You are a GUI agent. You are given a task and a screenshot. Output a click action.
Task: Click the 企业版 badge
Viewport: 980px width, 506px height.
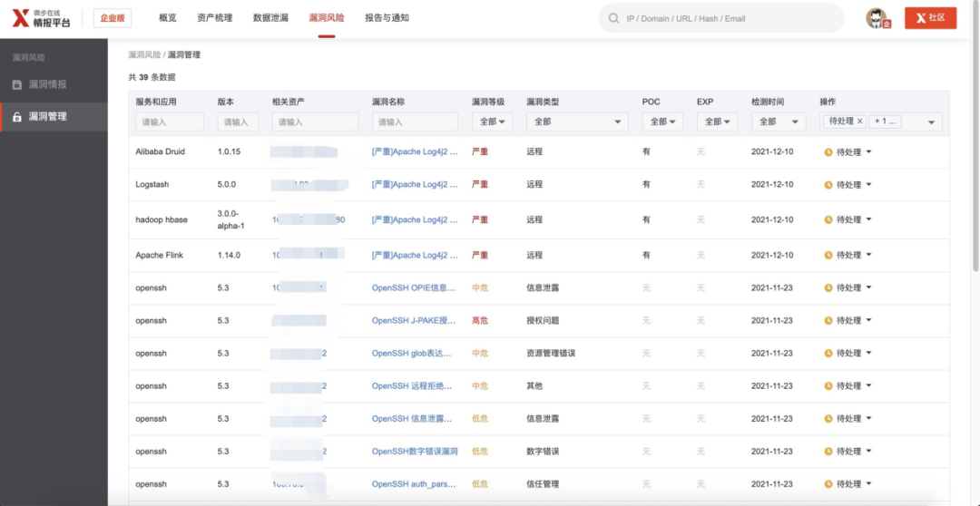pyautogui.click(x=113, y=18)
